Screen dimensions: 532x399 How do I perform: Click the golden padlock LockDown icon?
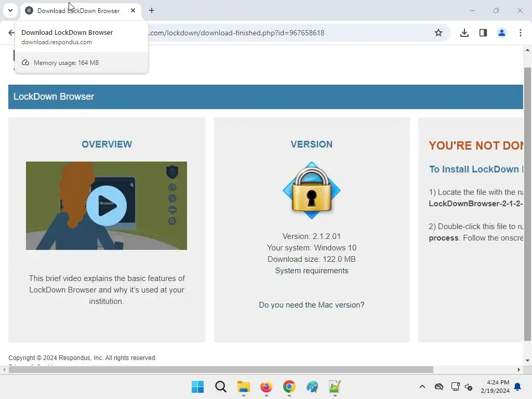[312, 190]
